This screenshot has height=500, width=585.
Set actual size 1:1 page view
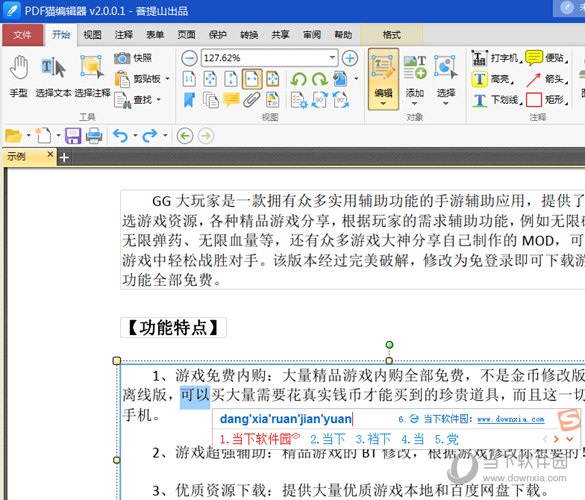pyautogui.click(x=189, y=79)
